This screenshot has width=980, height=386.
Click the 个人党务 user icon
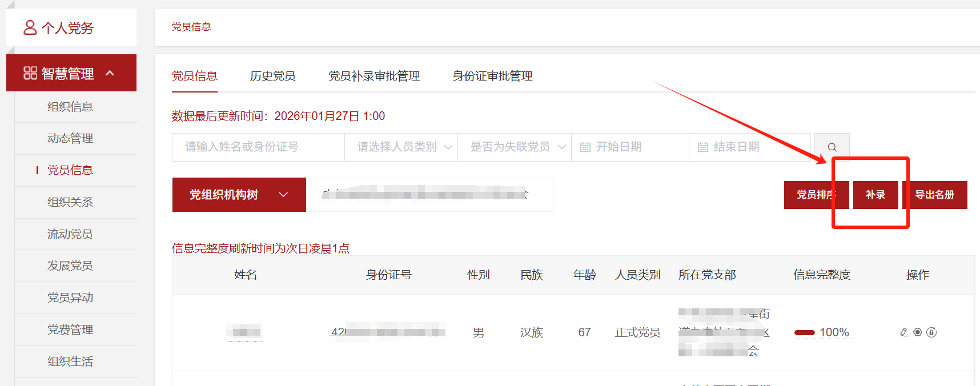[30, 27]
